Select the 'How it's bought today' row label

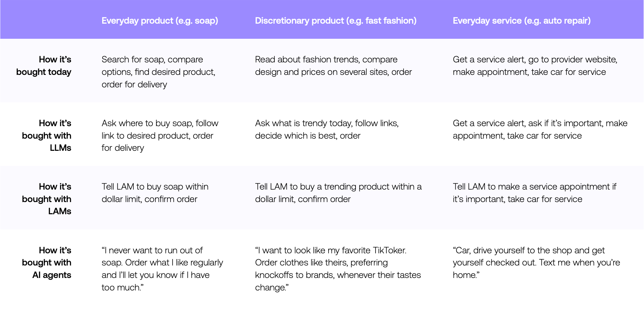click(44, 66)
